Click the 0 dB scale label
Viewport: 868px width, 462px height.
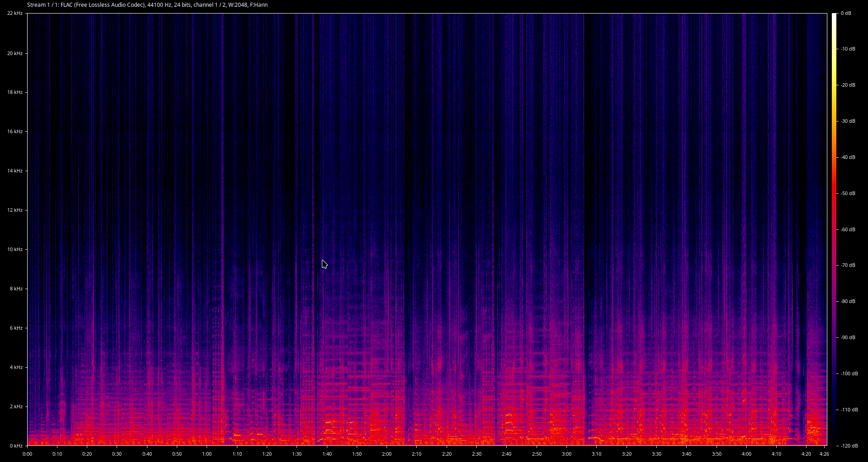[x=846, y=14]
